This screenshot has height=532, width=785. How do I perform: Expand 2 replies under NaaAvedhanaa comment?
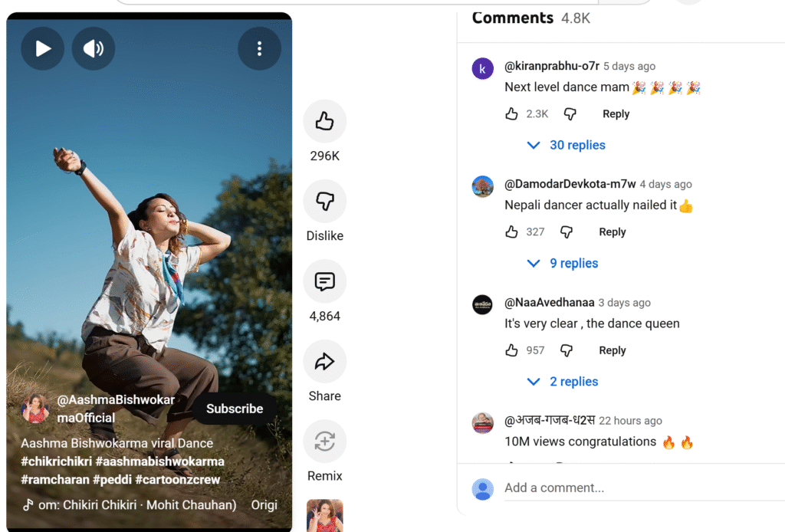(x=563, y=381)
